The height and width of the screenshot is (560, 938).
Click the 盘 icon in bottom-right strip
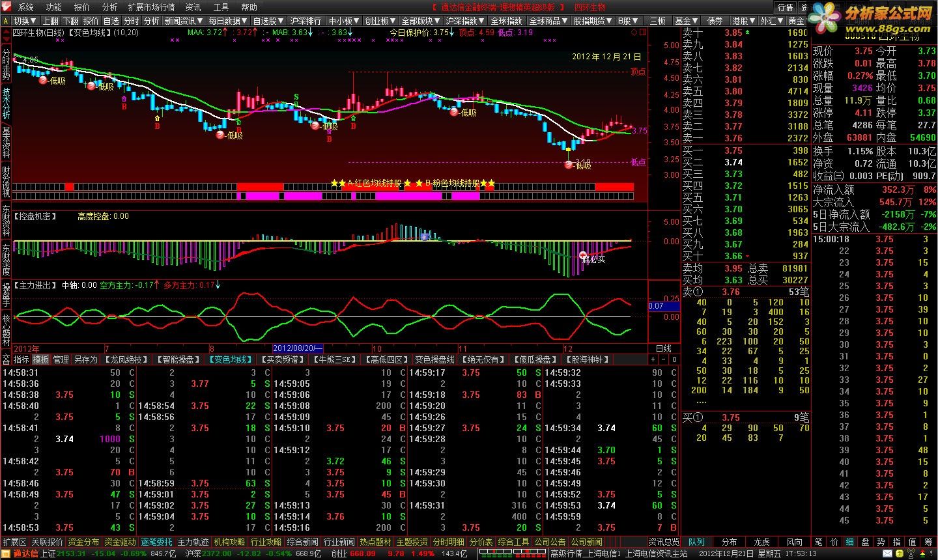tap(865, 542)
